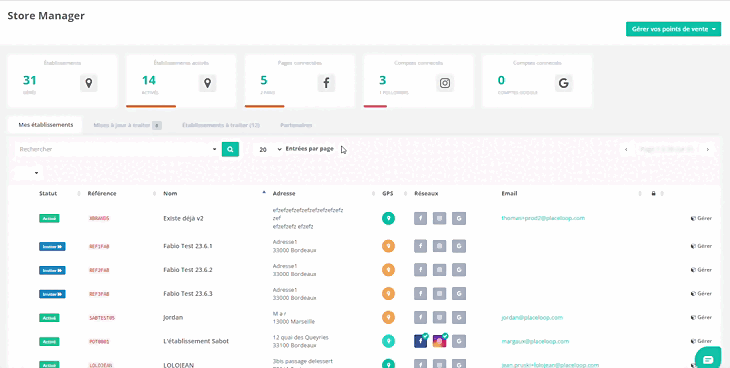Sort the table by the Référence column

coord(101,193)
